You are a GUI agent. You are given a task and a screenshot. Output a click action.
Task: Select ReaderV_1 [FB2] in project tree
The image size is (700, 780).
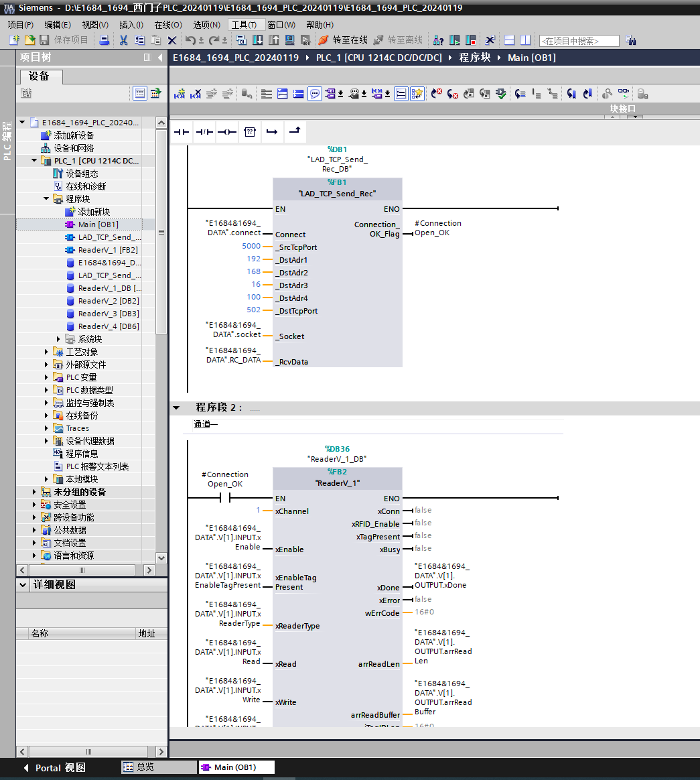coord(108,250)
